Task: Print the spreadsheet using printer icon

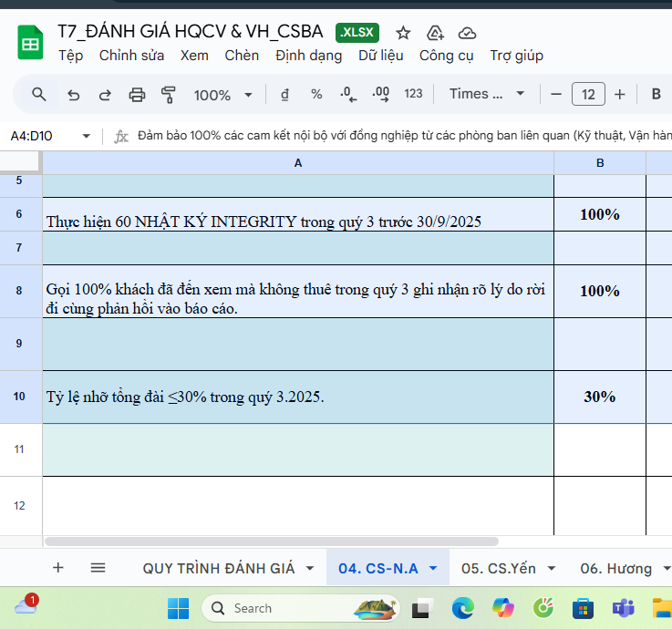Action: (137, 94)
